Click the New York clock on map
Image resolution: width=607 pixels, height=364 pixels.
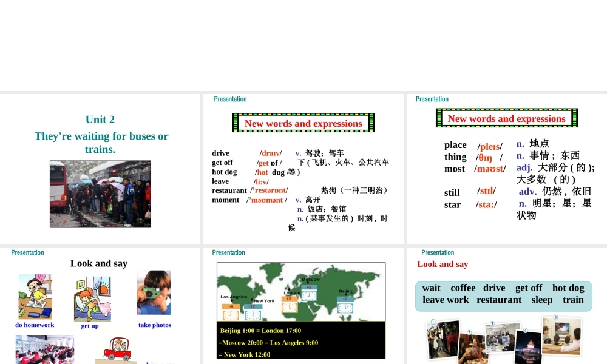click(x=253, y=312)
